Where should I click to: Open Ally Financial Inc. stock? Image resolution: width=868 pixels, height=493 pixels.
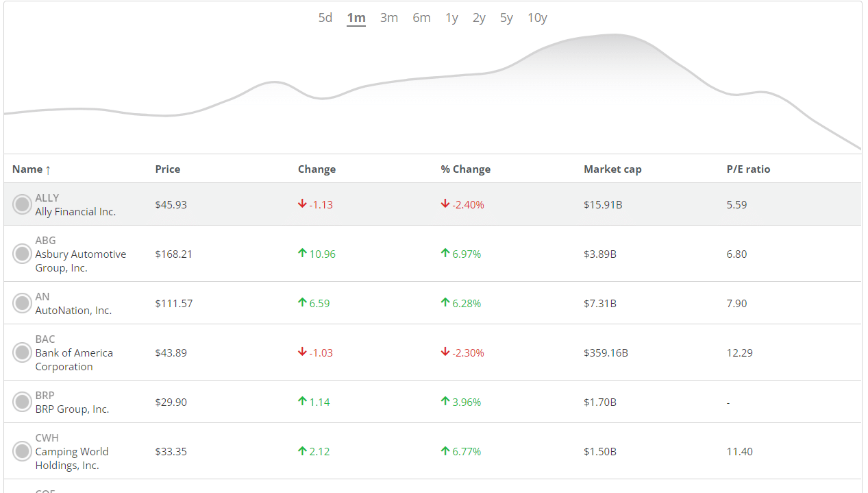tap(75, 212)
